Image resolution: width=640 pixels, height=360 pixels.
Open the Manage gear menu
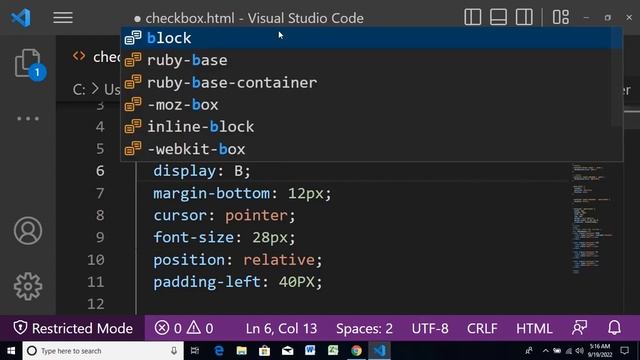tap(28, 286)
